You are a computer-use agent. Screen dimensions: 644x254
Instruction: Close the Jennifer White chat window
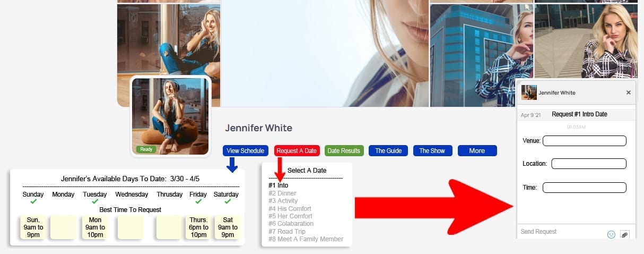629,92
